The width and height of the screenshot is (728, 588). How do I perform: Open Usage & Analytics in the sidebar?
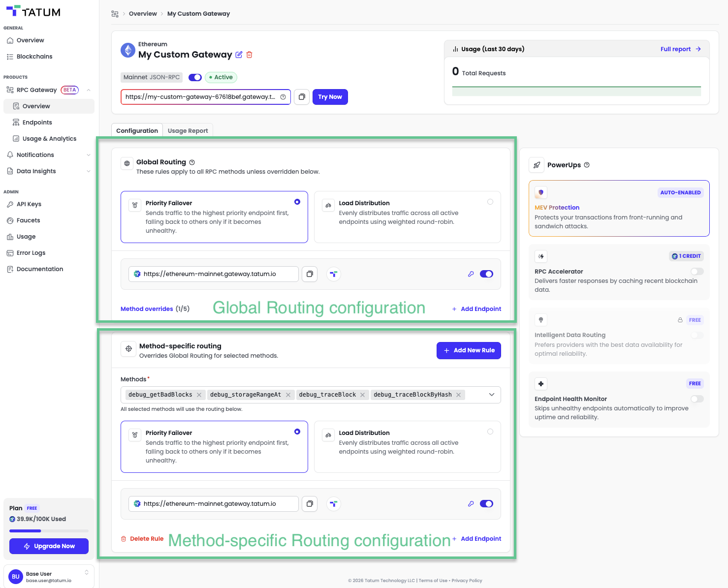[49, 139]
